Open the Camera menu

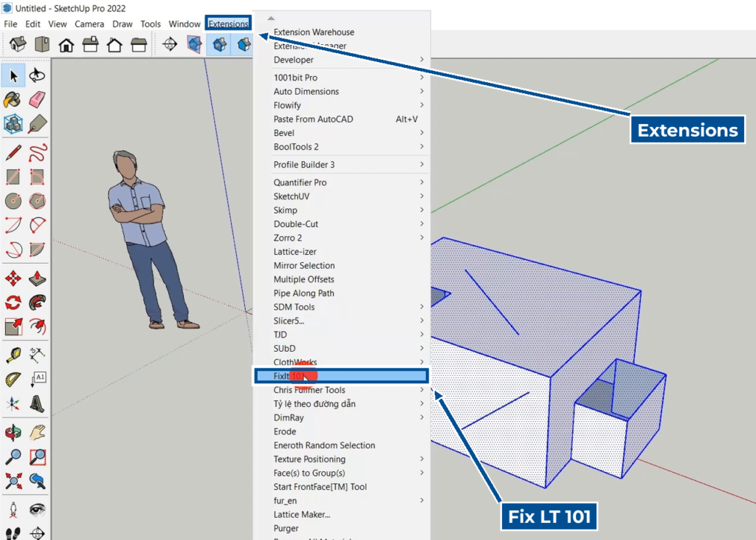click(89, 24)
